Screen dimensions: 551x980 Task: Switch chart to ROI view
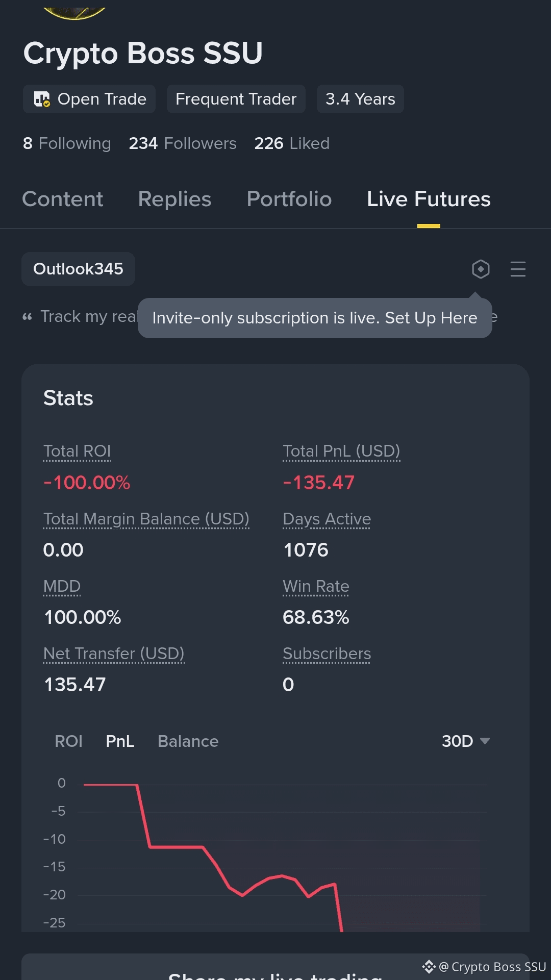click(68, 741)
